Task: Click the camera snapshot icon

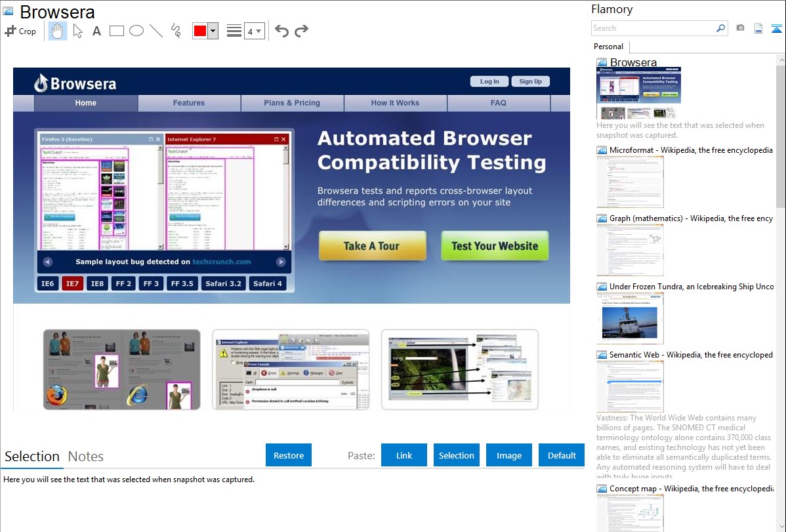Action: pos(740,28)
